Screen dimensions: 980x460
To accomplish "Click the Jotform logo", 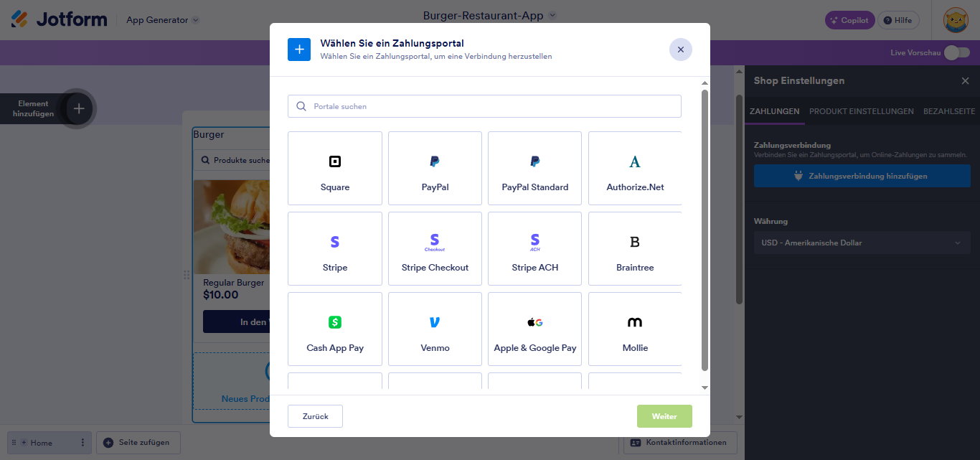I will (x=59, y=19).
